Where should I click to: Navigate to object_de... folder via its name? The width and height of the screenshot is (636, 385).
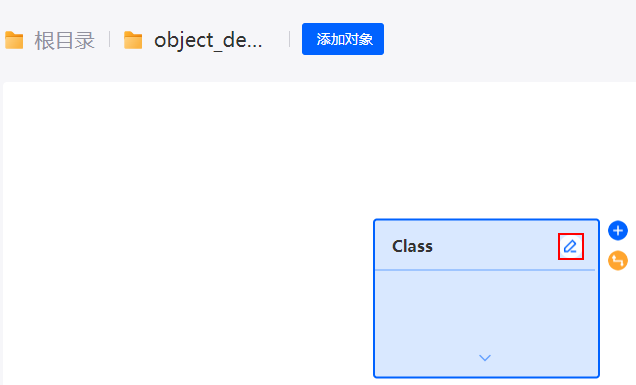[208, 41]
